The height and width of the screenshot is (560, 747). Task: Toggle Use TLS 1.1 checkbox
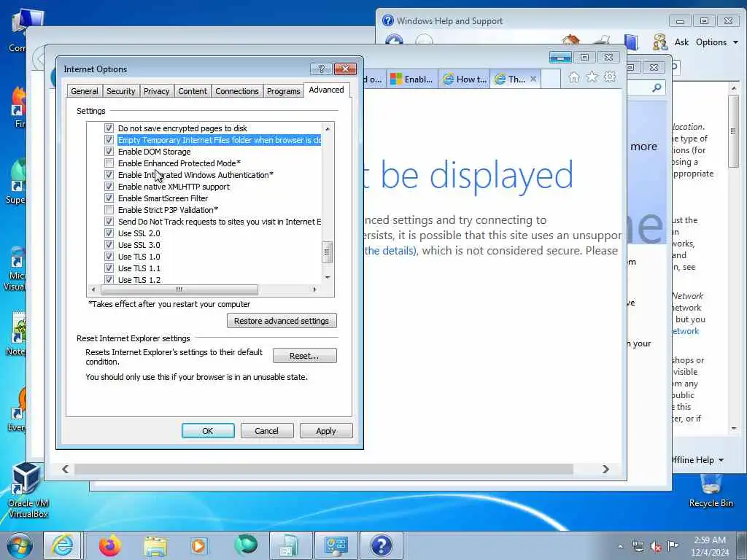pyautogui.click(x=109, y=268)
